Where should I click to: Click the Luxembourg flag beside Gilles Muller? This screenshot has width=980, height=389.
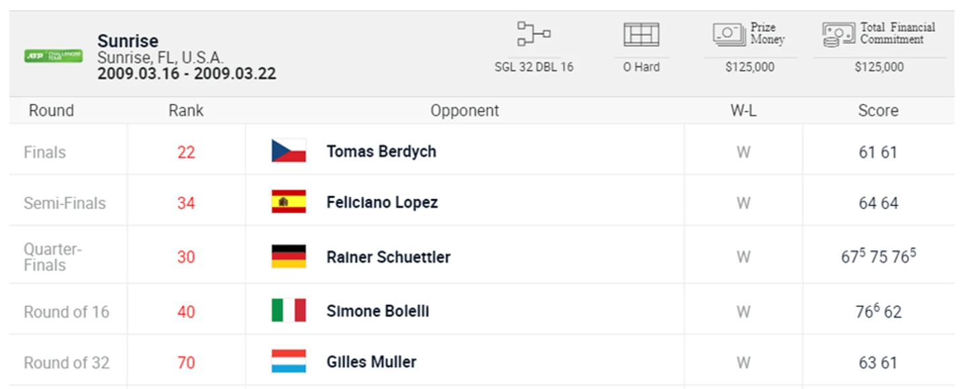pyautogui.click(x=289, y=361)
